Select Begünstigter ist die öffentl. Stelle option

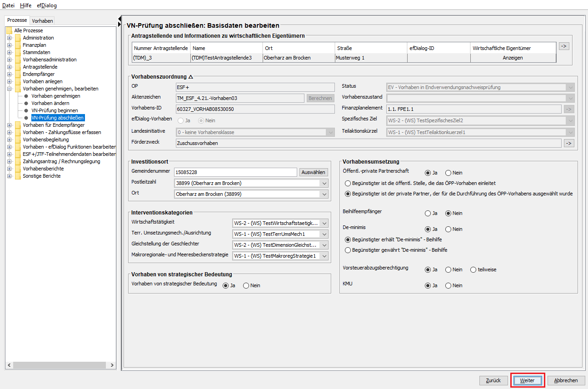pyautogui.click(x=348, y=183)
